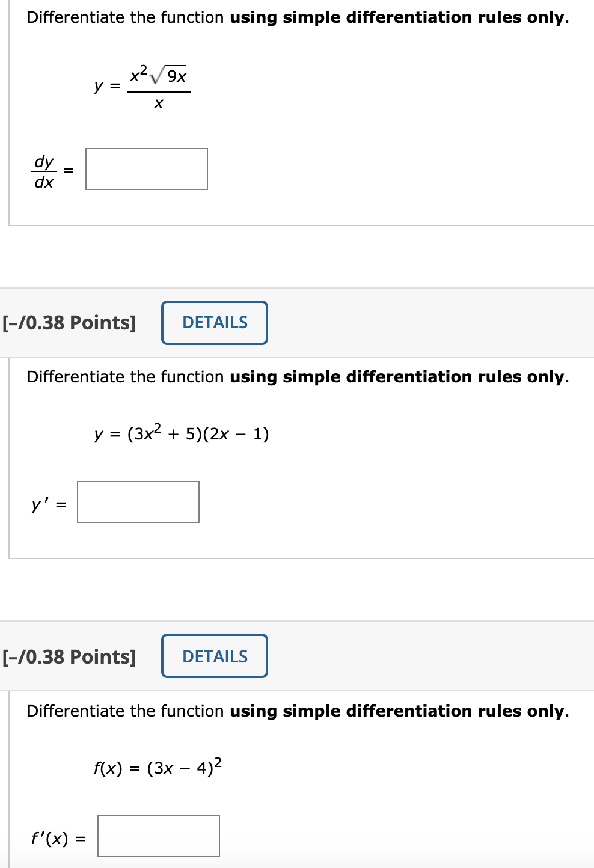Click the [-/0.38 Points] label for problem two

[69, 322]
